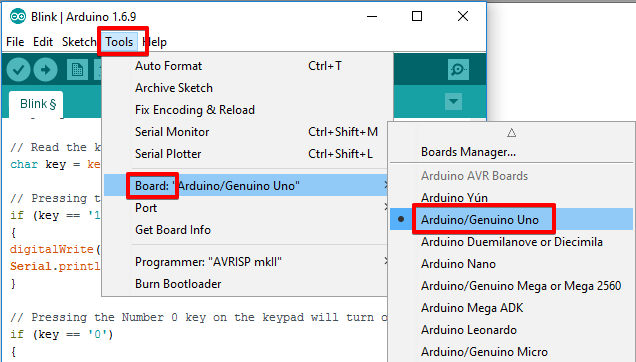This screenshot has height=362, width=636.
Task: Click the Upload arrow toolbar icon
Action: coord(45,70)
